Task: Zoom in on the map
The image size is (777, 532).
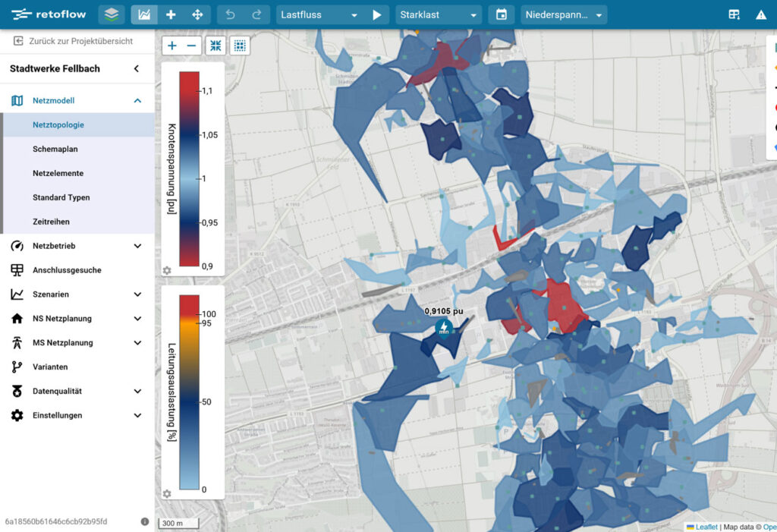Action: [172, 46]
